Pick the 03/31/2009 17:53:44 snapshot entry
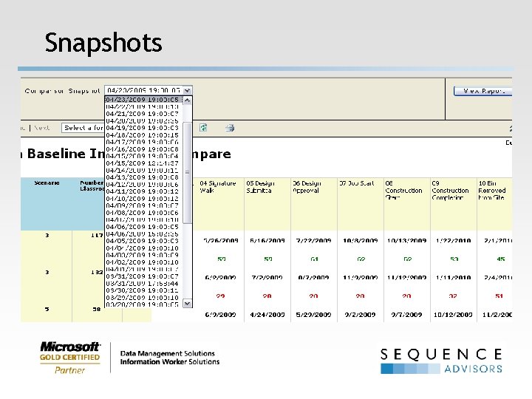The width and height of the screenshot is (532, 399). click(144, 284)
